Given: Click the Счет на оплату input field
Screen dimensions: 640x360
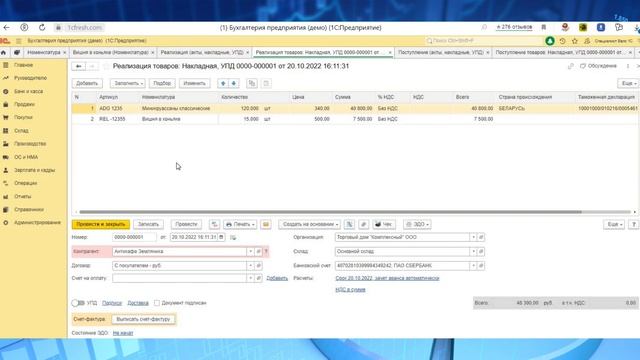Looking at the screenshot, I should coord(179,278).
